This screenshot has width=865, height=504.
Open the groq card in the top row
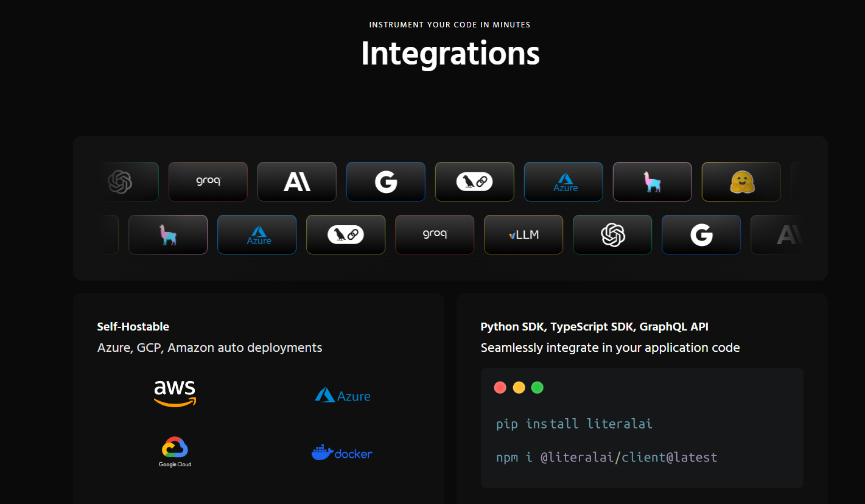[x=208, y=181]
